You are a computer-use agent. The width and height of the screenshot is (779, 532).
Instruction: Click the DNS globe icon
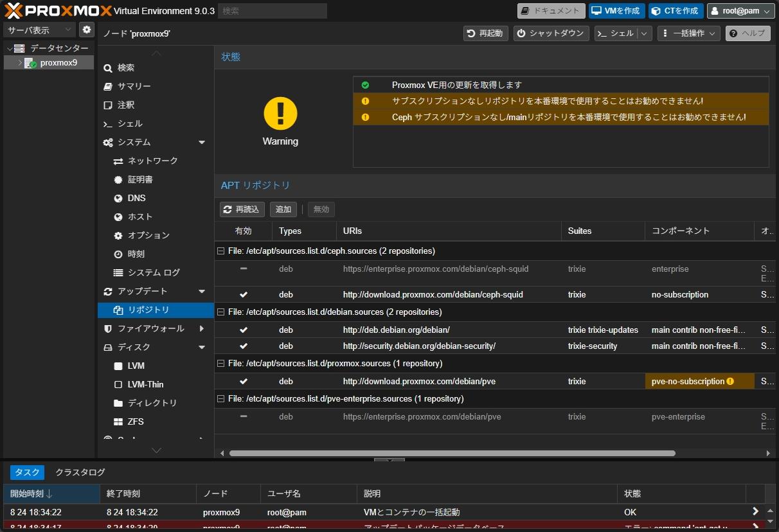(118, 198)
